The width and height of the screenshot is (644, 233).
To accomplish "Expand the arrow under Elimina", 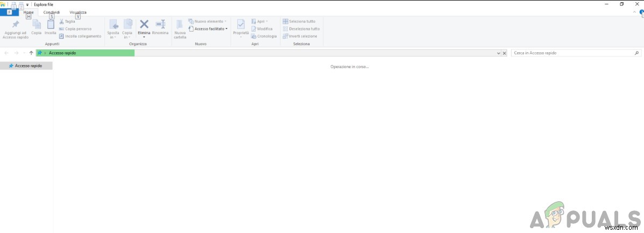I will (144, 37).
